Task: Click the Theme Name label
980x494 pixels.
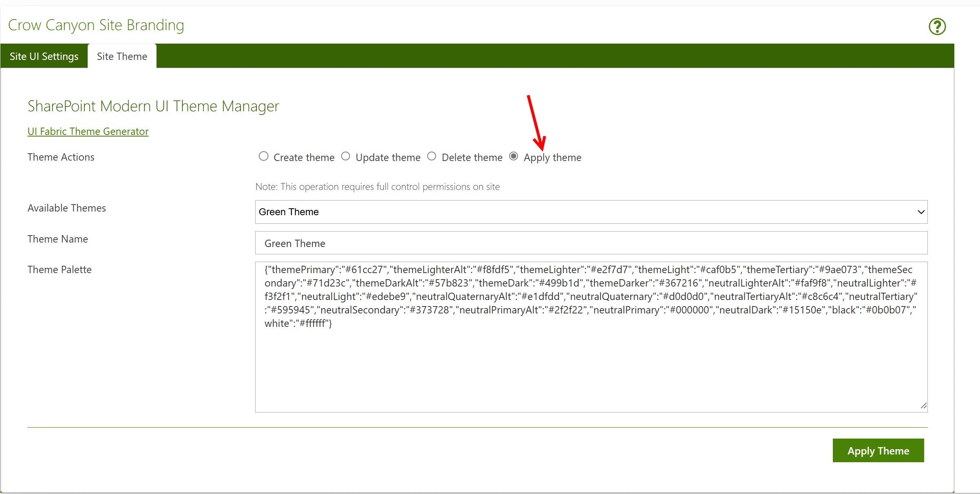Action: coord(57,239)
